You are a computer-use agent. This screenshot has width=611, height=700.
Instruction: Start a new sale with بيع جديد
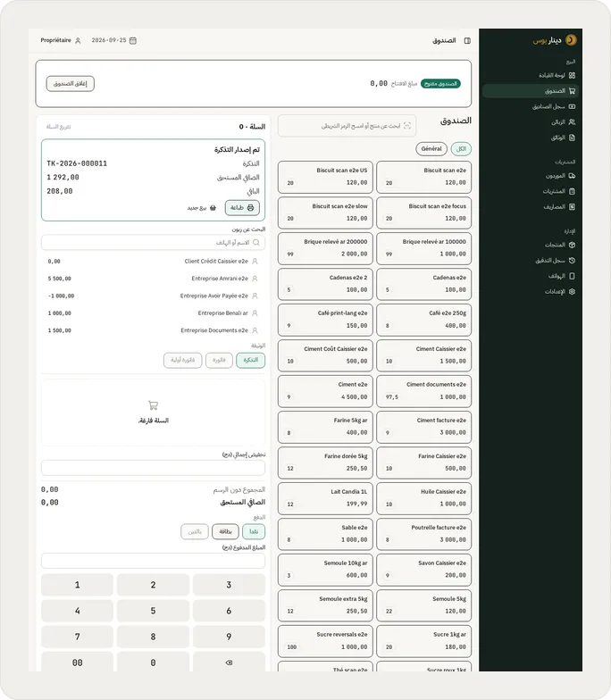pos(202,208)
